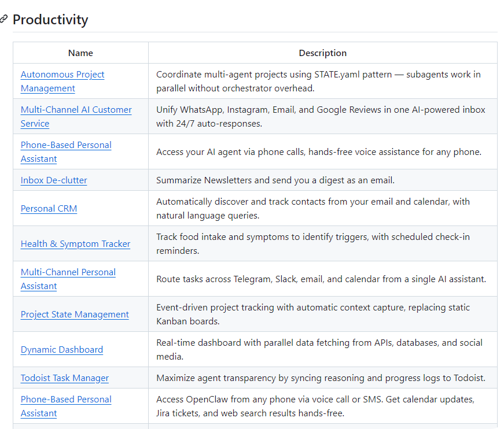This screenshot has width=504, height=429.
Task: Follow the Inbox De-clutter link
Action: coord(54,180)
